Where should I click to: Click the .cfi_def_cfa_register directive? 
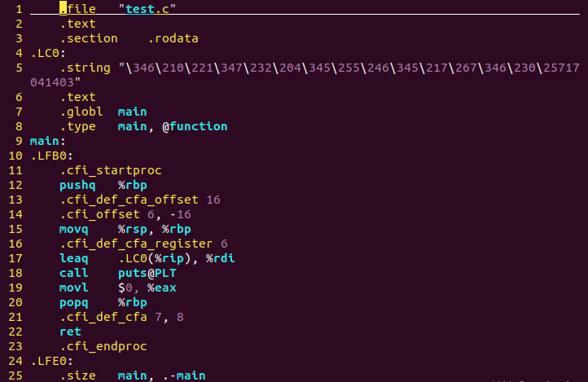[136, 244]
